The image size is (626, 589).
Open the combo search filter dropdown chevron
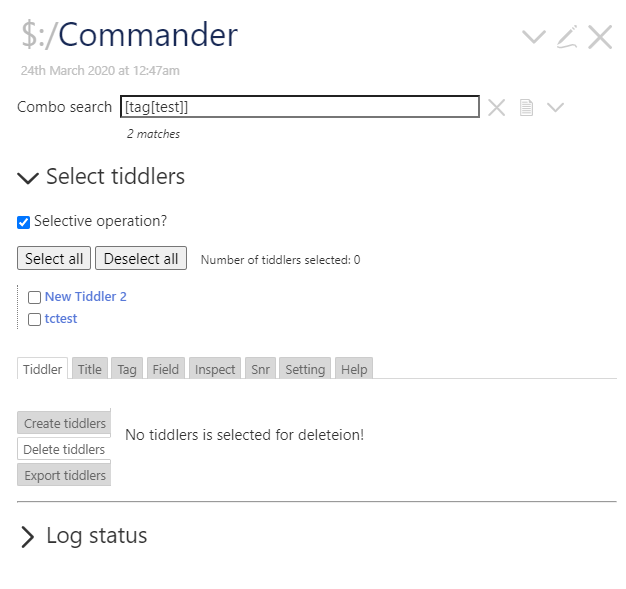[x=555, y=107]
